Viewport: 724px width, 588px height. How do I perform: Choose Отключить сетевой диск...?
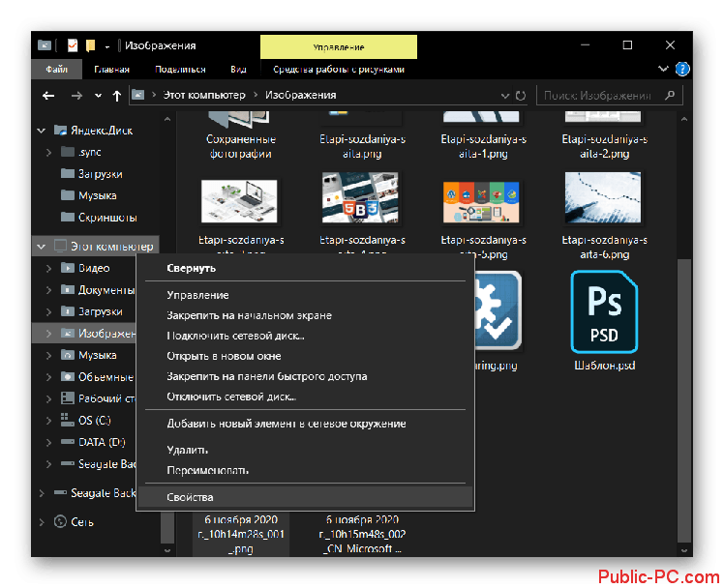point(305,397)
